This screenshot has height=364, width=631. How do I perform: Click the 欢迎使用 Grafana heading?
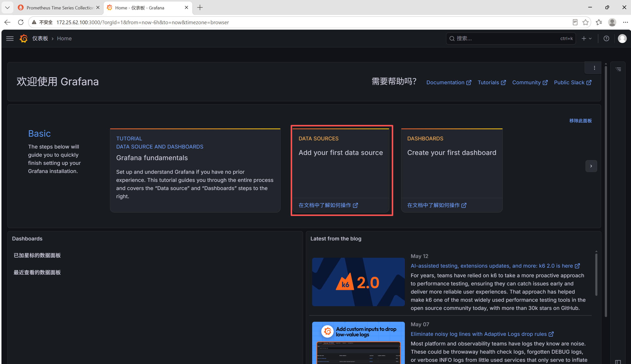point(58,82)
